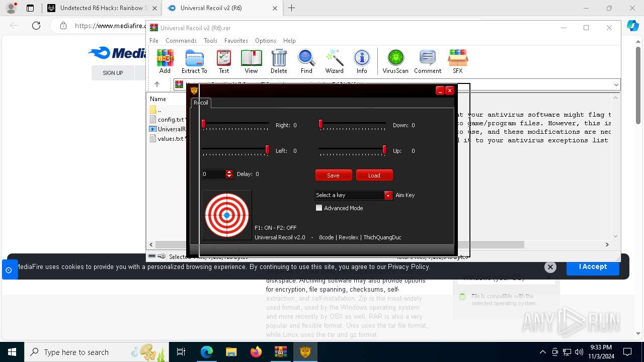Viewport: 644px width, 362px height.
Task: Click browser refresh button
Action: [x=36, y=26]
